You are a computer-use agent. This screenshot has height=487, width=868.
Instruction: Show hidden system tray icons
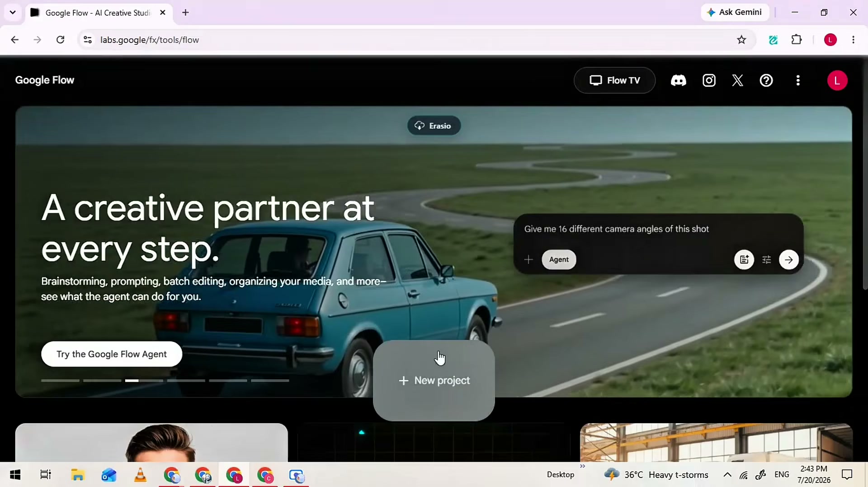[727, 475]
